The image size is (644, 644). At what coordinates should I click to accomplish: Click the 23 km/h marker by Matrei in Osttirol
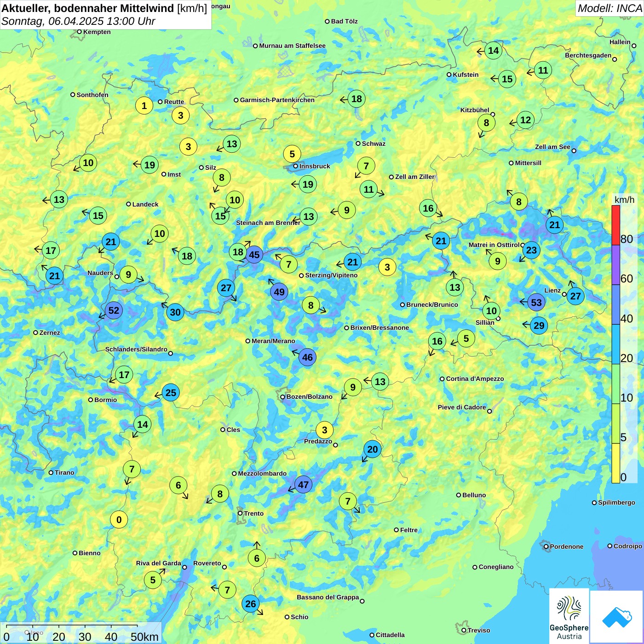coord(531,250)
